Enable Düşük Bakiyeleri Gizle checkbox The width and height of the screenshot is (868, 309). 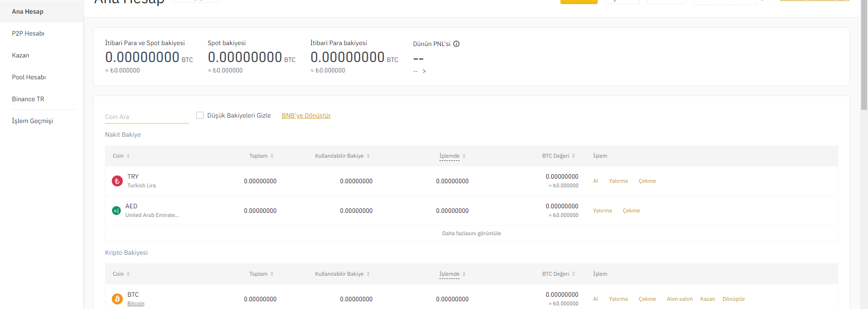200,115
